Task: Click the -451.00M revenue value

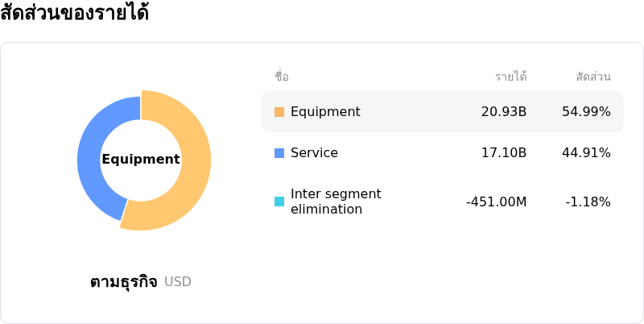Action: pos(496,201)
